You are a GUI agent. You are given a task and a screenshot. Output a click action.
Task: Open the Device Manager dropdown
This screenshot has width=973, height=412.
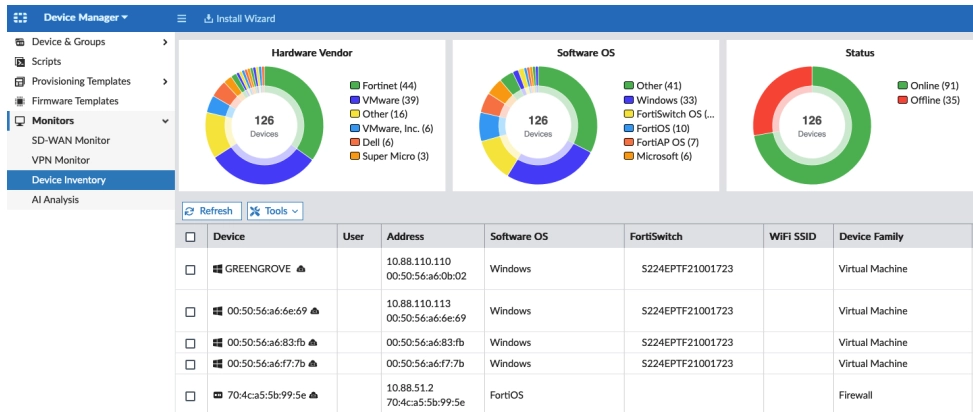tap(86, 18)
